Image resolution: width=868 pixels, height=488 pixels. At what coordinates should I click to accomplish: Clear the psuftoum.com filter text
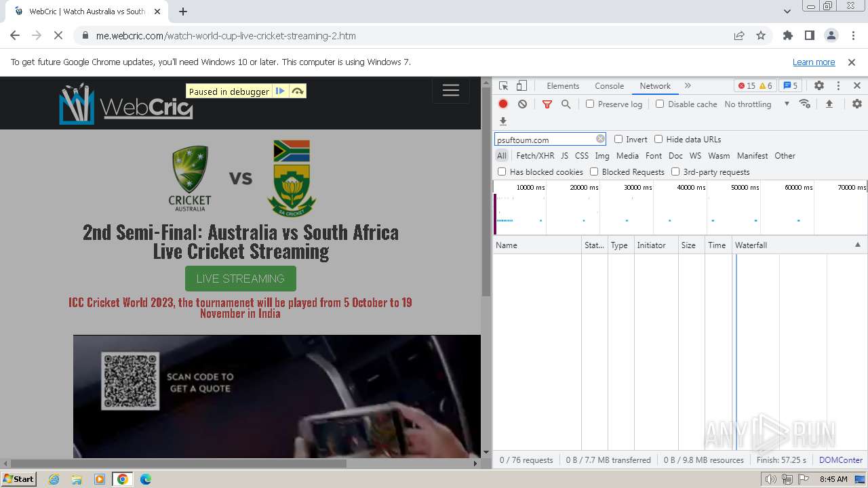600,139
